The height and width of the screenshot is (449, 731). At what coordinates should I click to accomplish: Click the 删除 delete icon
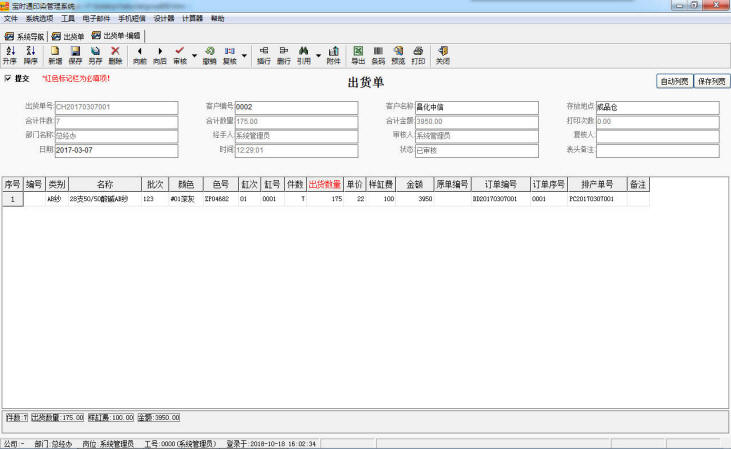(115, 55)
